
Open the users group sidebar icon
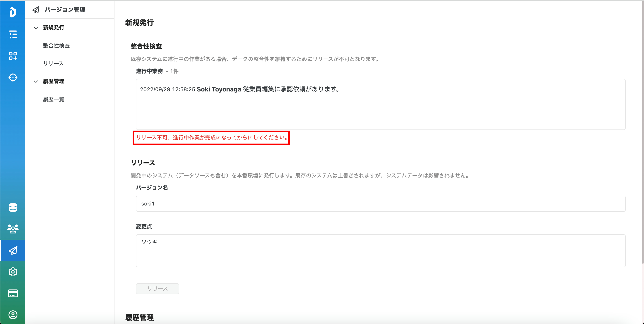(13, 229)
